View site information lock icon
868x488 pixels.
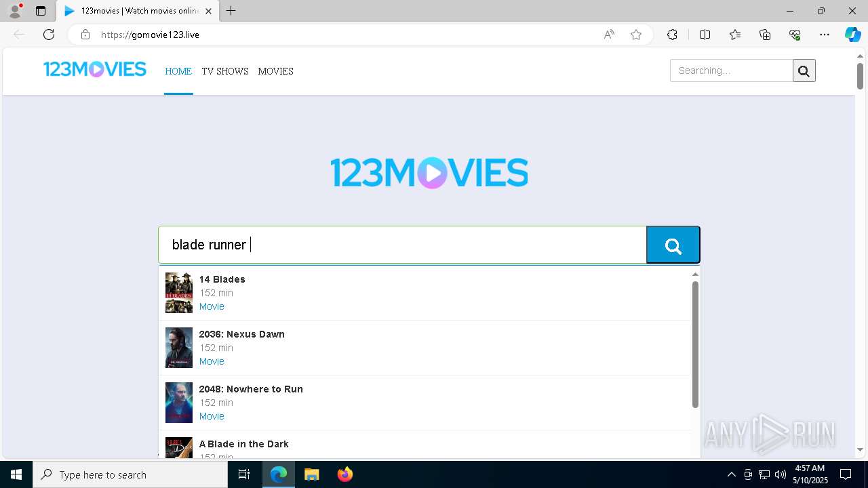click(85, 35)
